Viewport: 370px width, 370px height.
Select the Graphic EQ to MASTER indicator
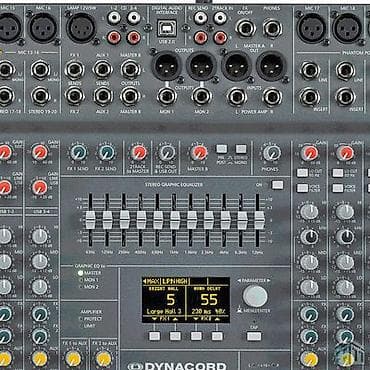(x=80, y=273)
